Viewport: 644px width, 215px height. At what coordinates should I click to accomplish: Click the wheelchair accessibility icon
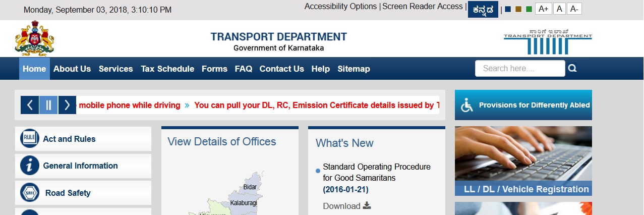467,105
